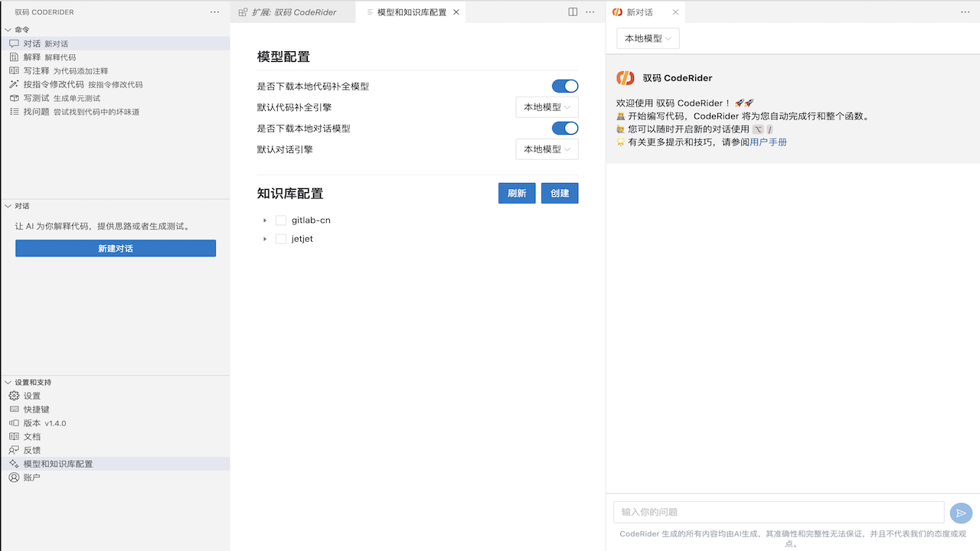The width and height of the screenshot is (980, 551).
Task: Select the 新对话 chat tab
Action: click(646, 12)
